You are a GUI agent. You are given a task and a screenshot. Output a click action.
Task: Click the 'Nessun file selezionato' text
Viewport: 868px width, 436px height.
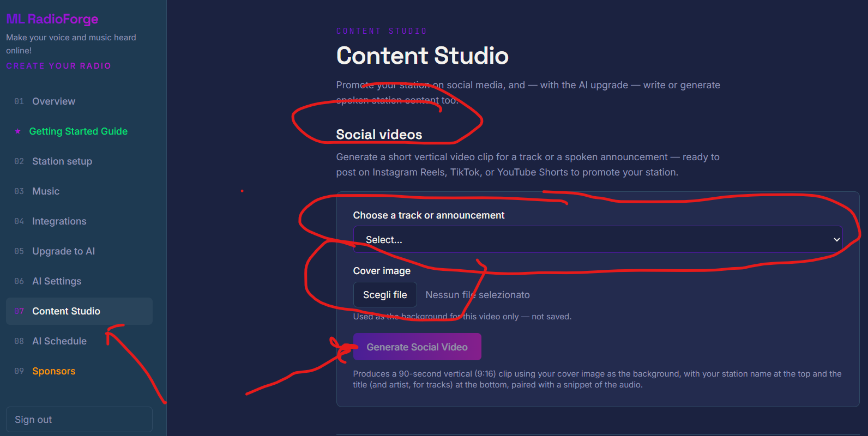pos(478,295)
